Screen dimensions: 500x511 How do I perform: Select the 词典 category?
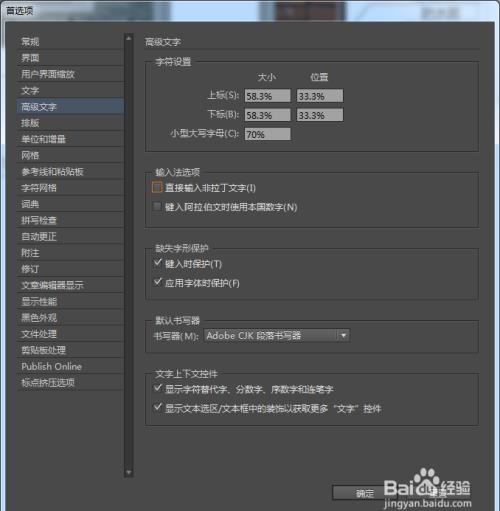[70, 204]
